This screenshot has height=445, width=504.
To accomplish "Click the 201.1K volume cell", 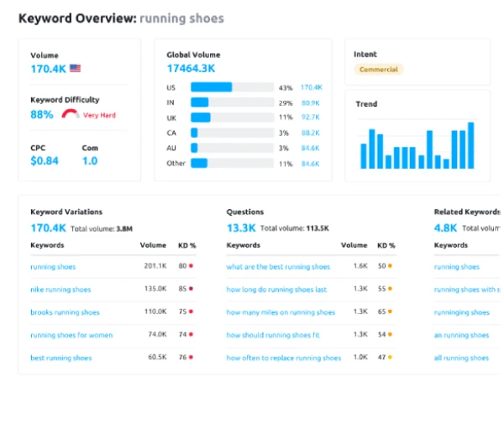I will tap(155, 265).
